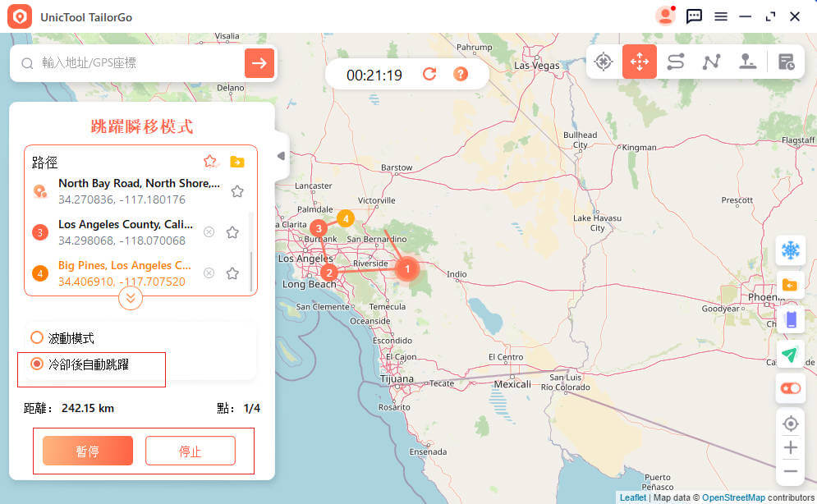Open the hamburger menu in title bar
The image size is (817, 504).
point(721,16)
